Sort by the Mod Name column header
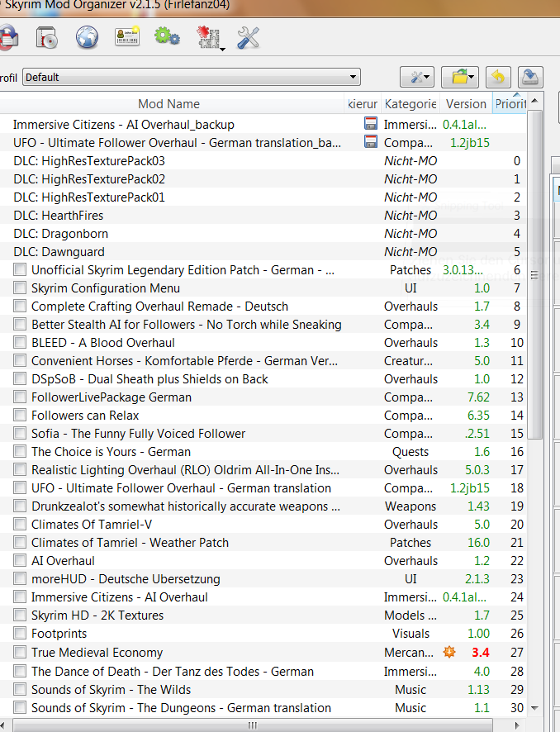This screenshot has width=560, height=732. [x=168, y=104]
